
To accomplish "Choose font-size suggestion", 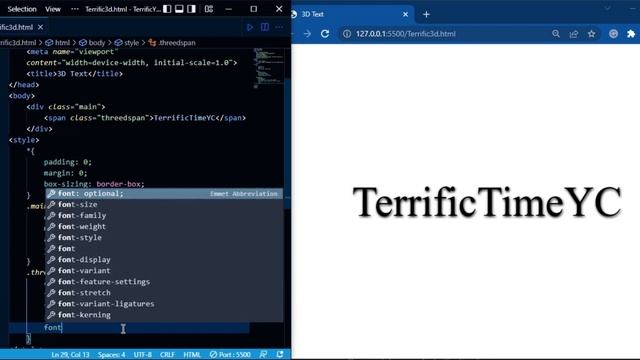I will coord(164,204).
